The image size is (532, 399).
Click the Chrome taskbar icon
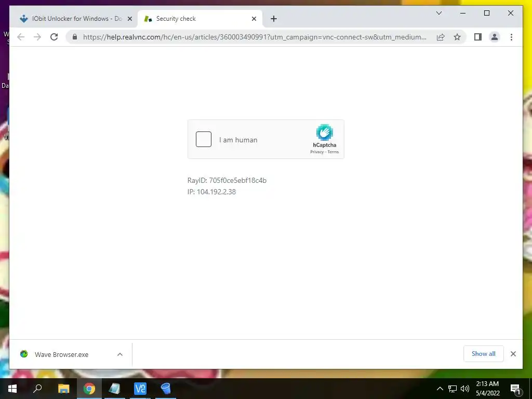click(x=89, y=389)
